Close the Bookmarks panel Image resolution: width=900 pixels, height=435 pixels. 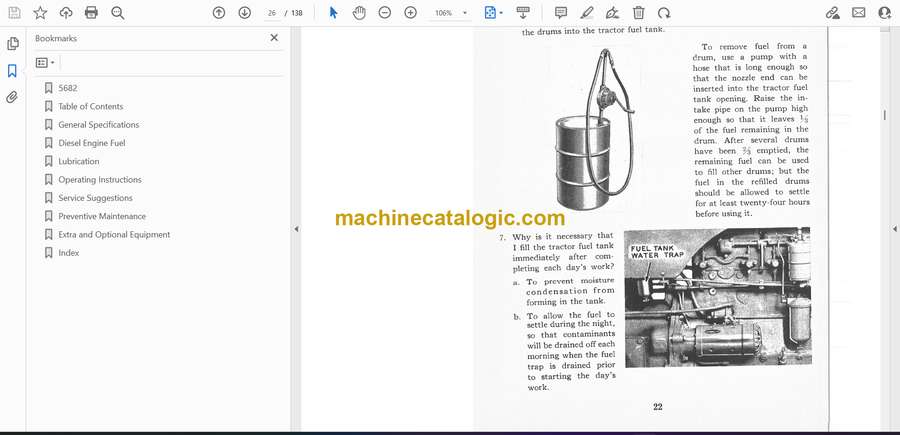(x=274, y=38)
